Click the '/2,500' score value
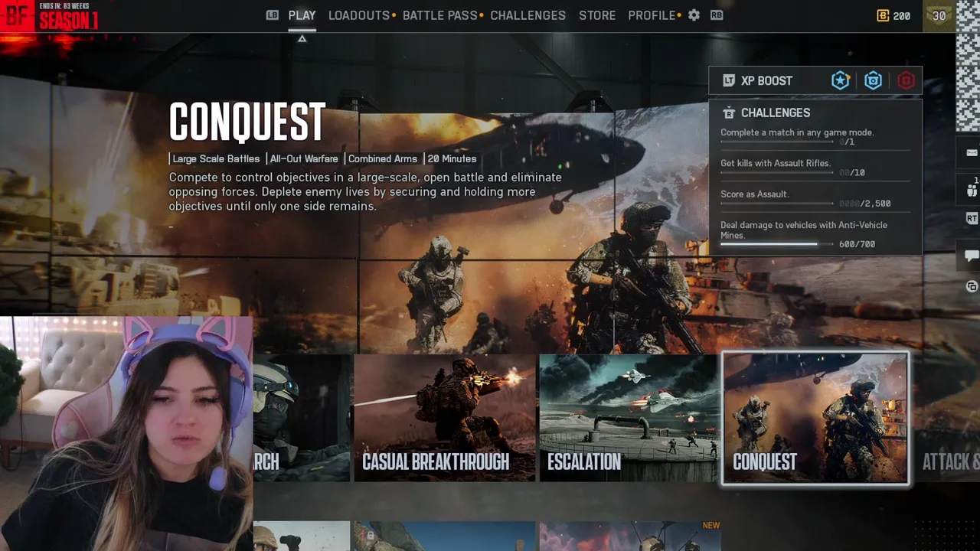980x551 pixels. [875, 204]
